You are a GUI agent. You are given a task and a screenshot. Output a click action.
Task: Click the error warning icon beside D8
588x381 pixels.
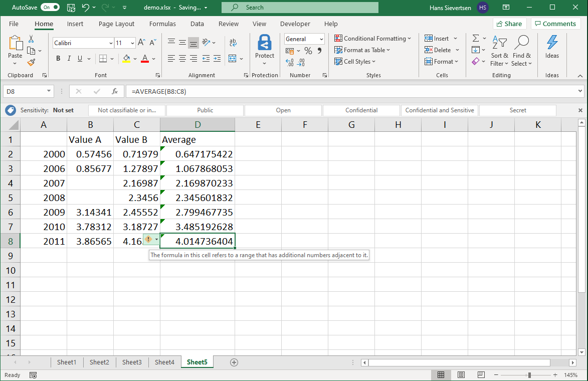tap(148, 240)
